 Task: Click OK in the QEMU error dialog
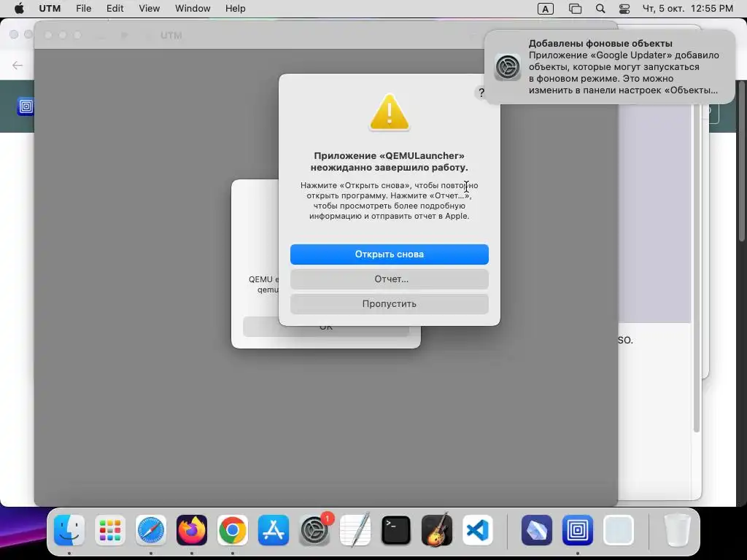pos(326,327)
